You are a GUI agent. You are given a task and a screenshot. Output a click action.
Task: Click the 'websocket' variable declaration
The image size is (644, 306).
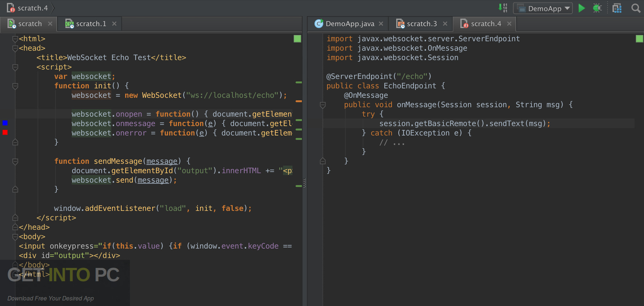[91, 76]
